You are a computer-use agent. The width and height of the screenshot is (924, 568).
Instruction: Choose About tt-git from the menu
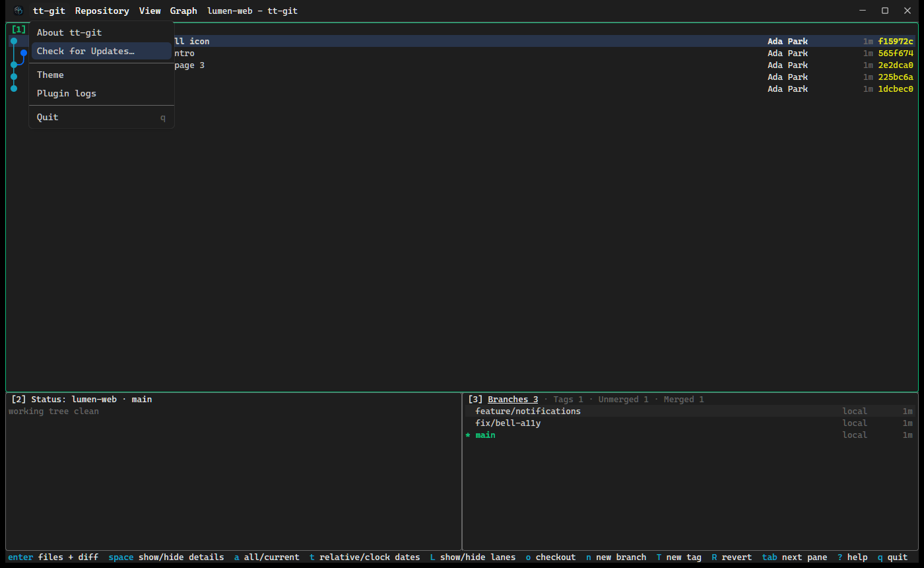click(x=102, y=32)
